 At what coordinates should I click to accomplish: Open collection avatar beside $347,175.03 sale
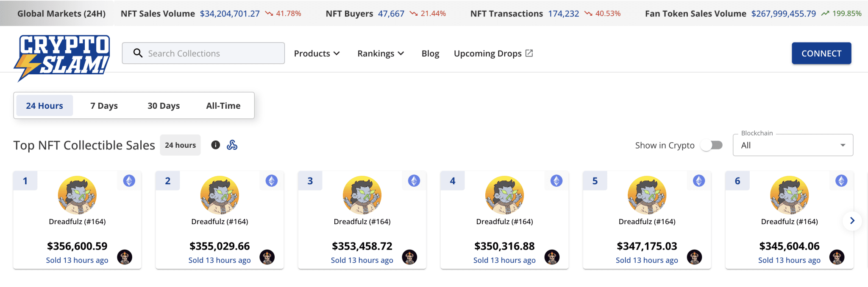click(x=694, y=257)
